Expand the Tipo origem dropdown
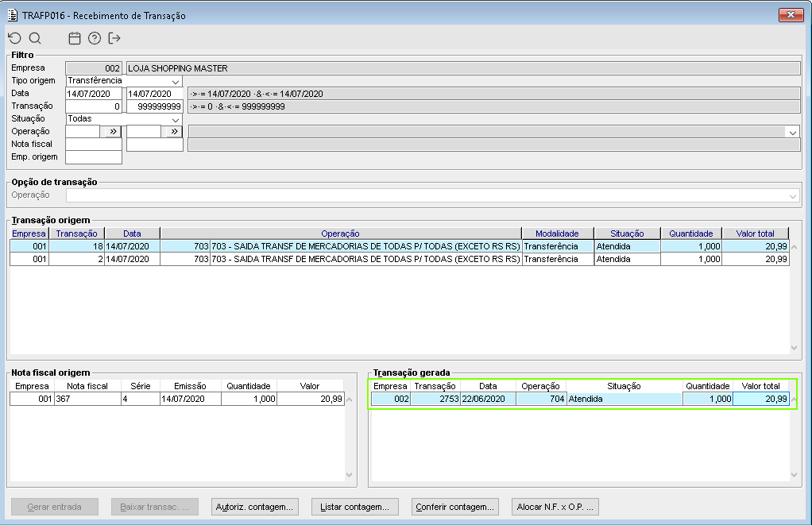Image resolution: width=812 pixels, height=525 pixels. pos(176,81)
